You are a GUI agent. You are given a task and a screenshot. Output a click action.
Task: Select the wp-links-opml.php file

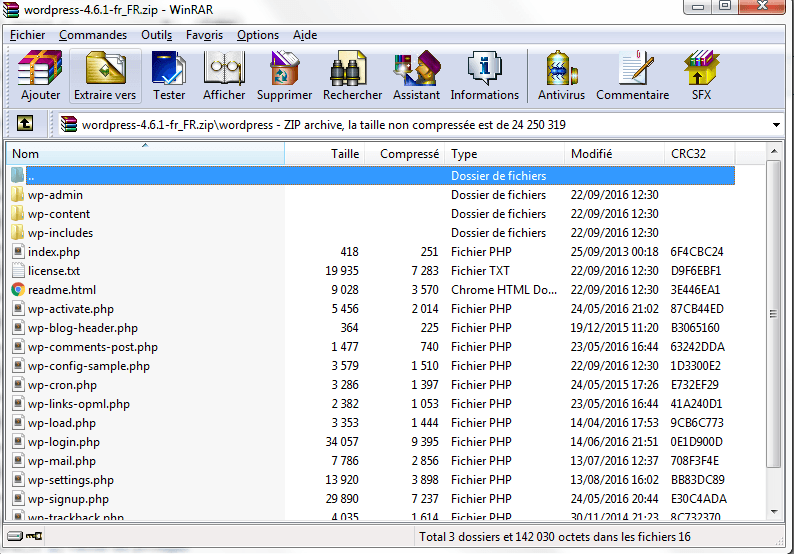click(x=78, y=404)
